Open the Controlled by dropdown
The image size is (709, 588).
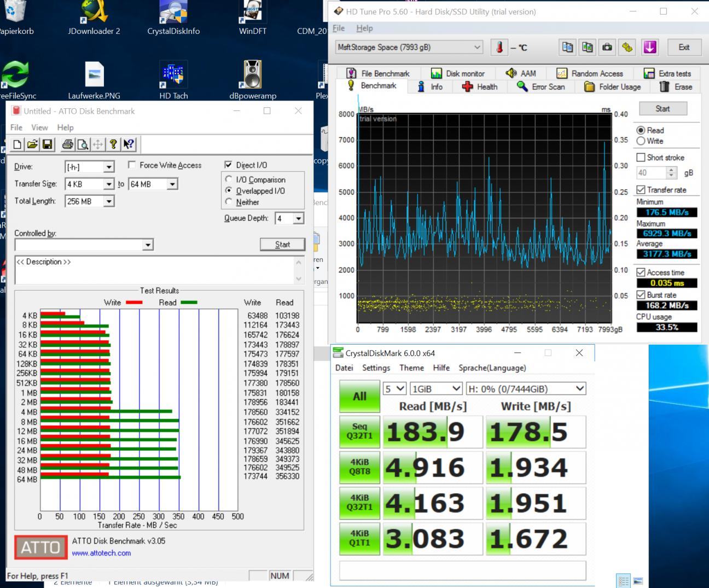84,244
